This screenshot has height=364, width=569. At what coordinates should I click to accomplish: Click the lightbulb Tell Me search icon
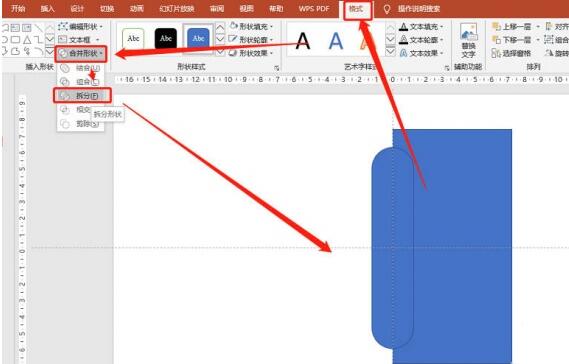click(387, 9)
